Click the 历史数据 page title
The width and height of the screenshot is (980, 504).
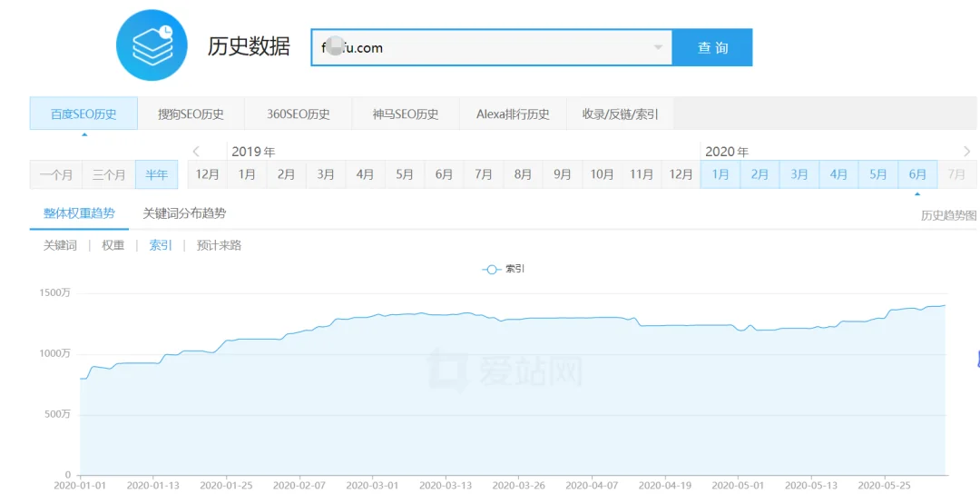pyautogui.click(x=249, y=47)
